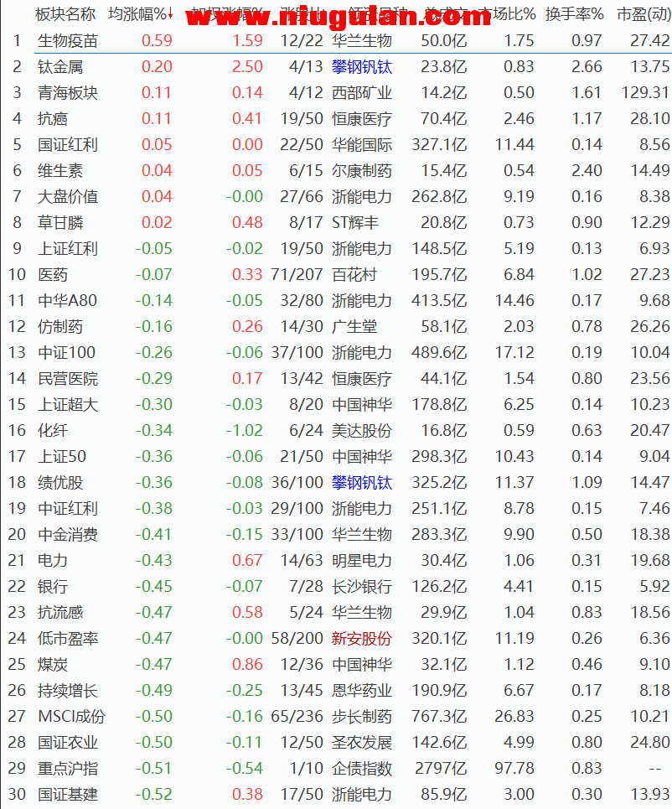
Task: Click leading stock 恩华药业
Action: point(362,690)
